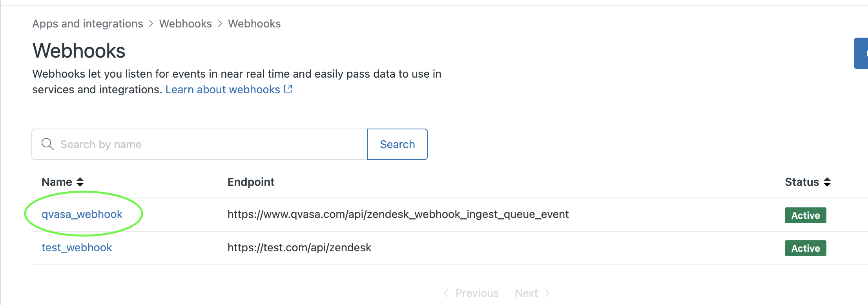Click Active status badge for test_webhook
The image size is (868, 305).
(805, 248)
